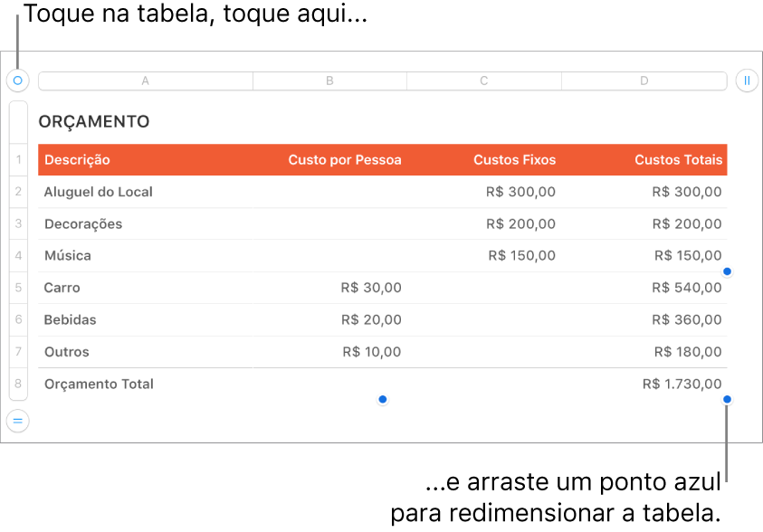Image resolution: width=763 pixels, height=532 pixels.
Task: Select row 8 with Orçamento Total
Action: (17, 384)
